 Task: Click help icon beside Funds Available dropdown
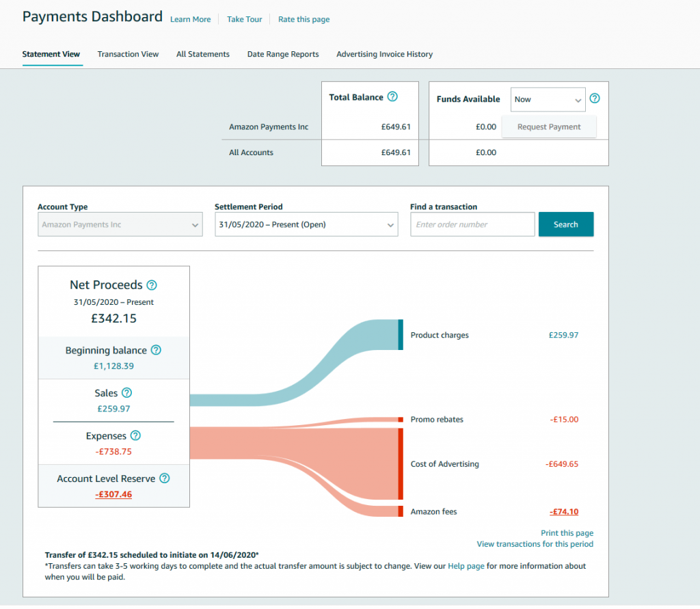594,98
